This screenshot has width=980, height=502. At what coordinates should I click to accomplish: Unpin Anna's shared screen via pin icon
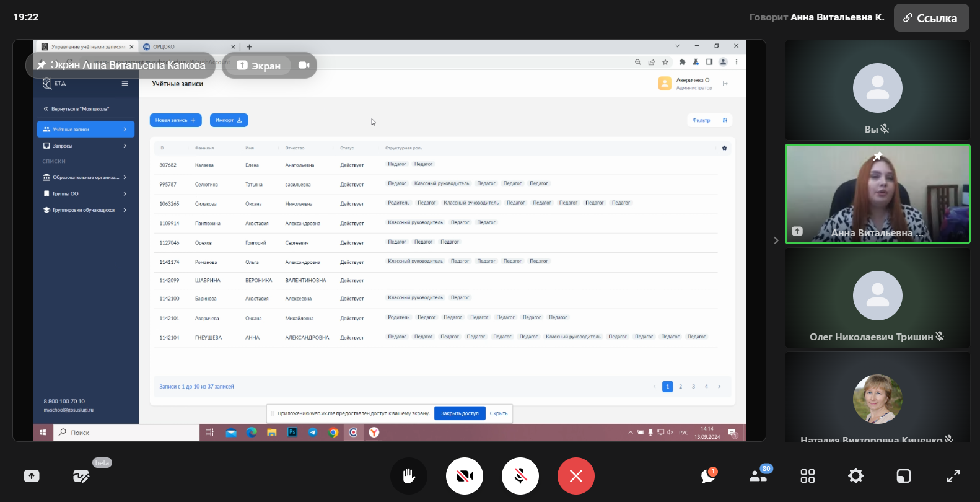click(42, 65)
